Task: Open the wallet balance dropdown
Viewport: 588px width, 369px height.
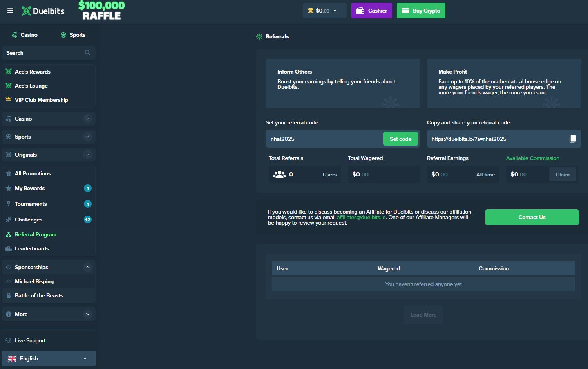Action: (324, 11)
